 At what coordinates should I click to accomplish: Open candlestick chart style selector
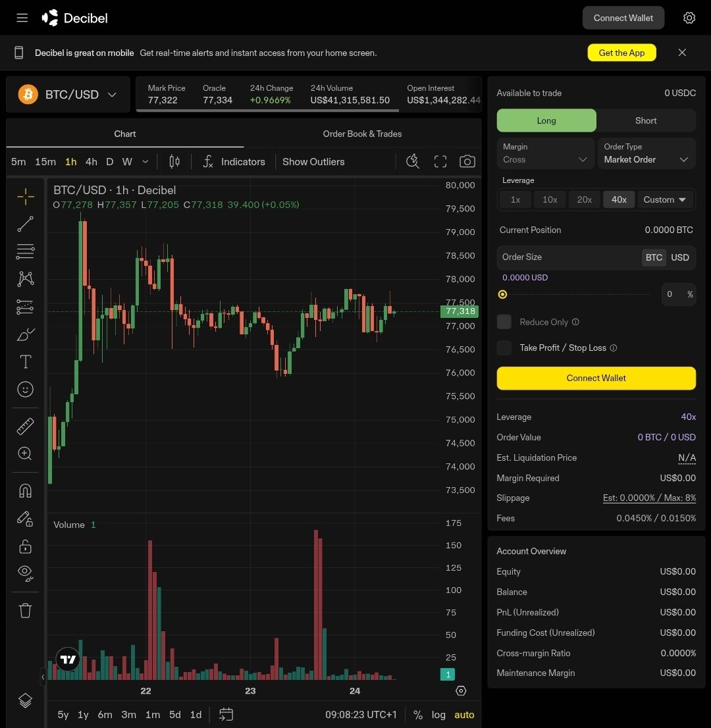(174, 161)
